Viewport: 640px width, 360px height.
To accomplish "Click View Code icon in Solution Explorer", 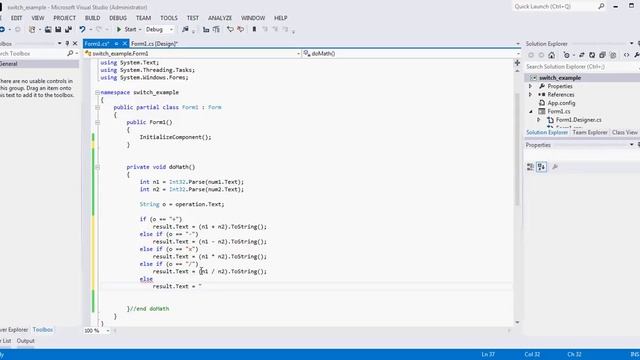I will point(627,55).
